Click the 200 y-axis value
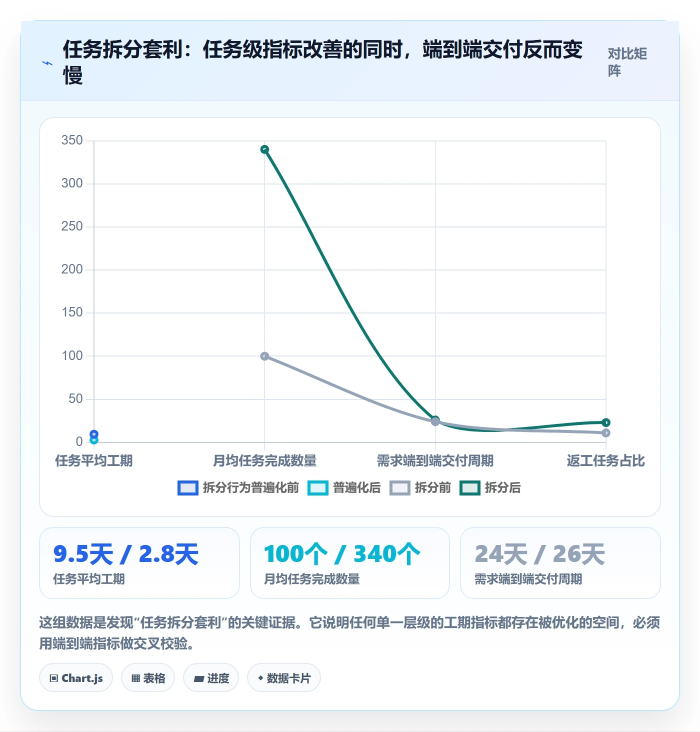The width and height of the screenshot is (700, 732). click(x=72, y=269)
